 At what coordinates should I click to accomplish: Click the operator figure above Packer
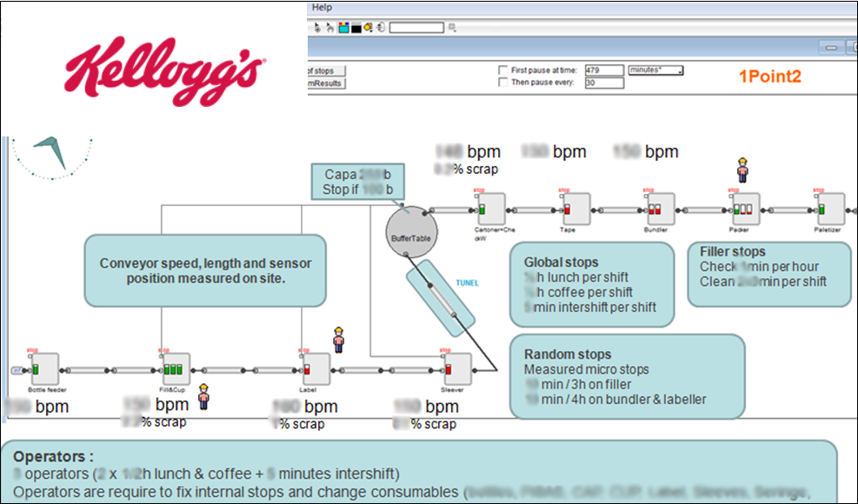click(x=743, y=171)
